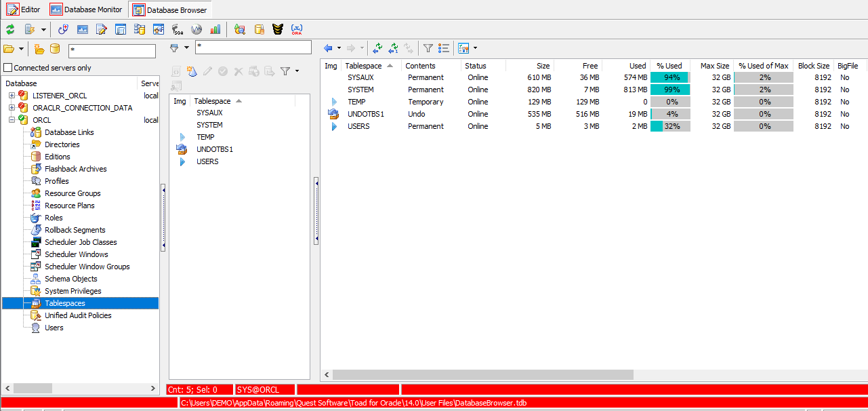Select Users node in the tree
Image resolution: width=868 pixels, height=411 pixels.
point(54,328)
